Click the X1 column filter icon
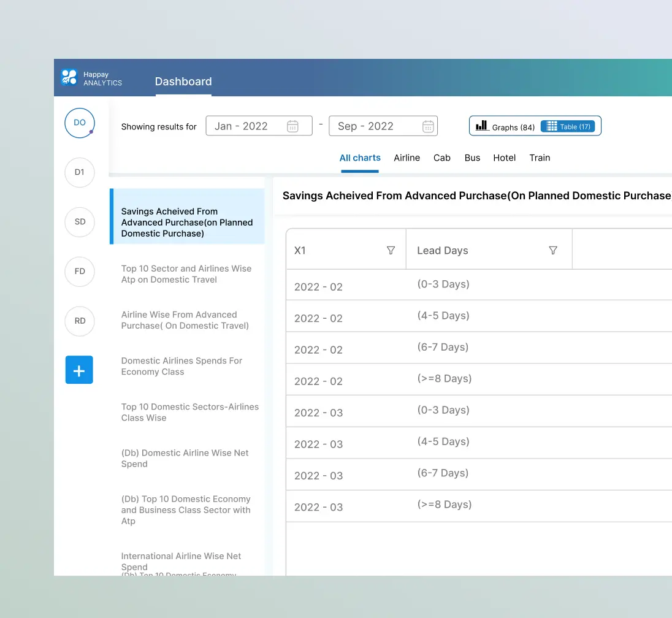Viewport: 672px width, 618px height. coord(391,250)
